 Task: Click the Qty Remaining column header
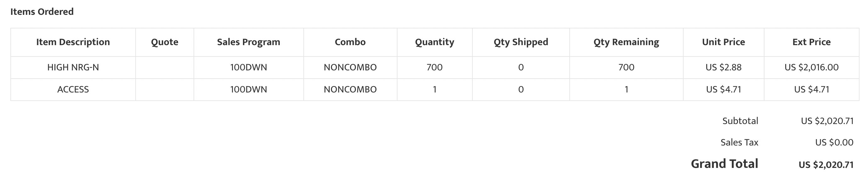click(x=626, y=42)
